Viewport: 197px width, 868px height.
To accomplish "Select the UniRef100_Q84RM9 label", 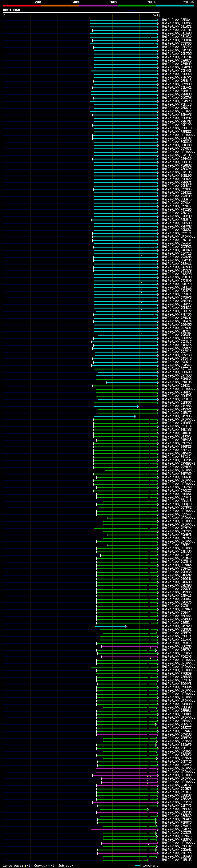I will pyautogui.click(x=177, y=64).
